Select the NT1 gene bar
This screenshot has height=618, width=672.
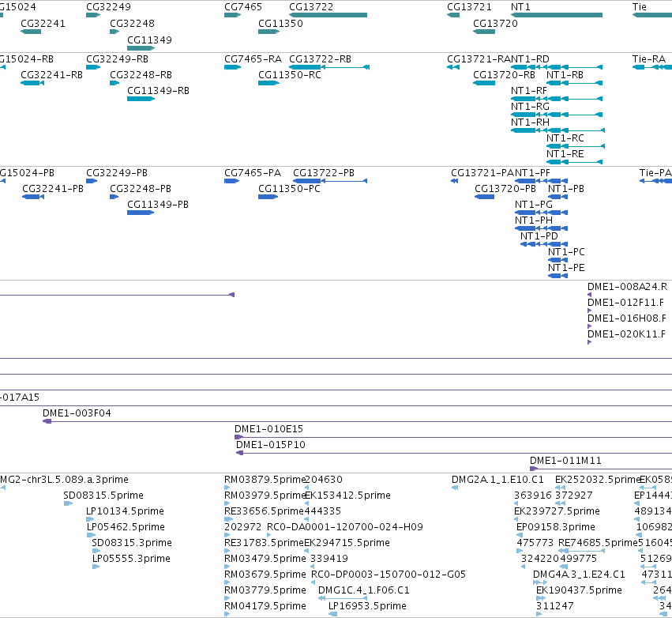(x=557, y=15)
